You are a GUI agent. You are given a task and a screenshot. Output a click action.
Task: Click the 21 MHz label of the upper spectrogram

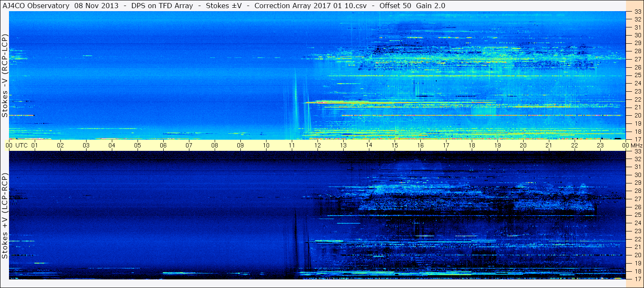pos(637,107)
